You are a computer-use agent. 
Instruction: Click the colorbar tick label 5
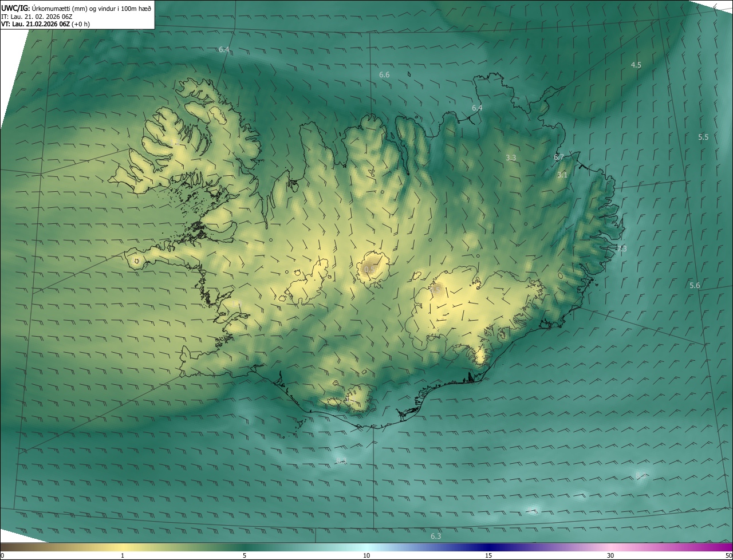[x=245, y=555]
